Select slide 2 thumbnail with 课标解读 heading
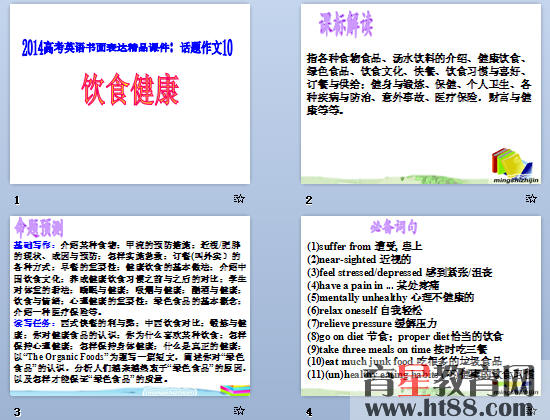Viewport: 550px width, 420px height. (421, 94)
